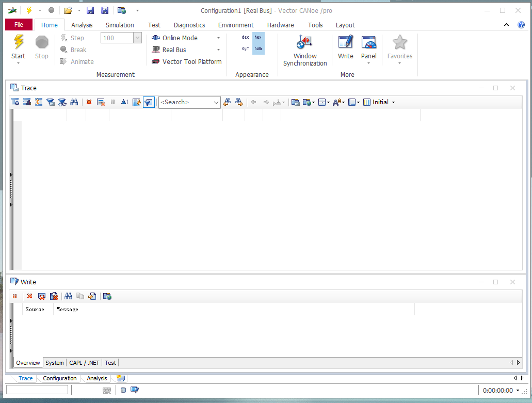
Task: Open the Initial column layout dropdown
Action: pyautogui.click(x=379, y=102)
